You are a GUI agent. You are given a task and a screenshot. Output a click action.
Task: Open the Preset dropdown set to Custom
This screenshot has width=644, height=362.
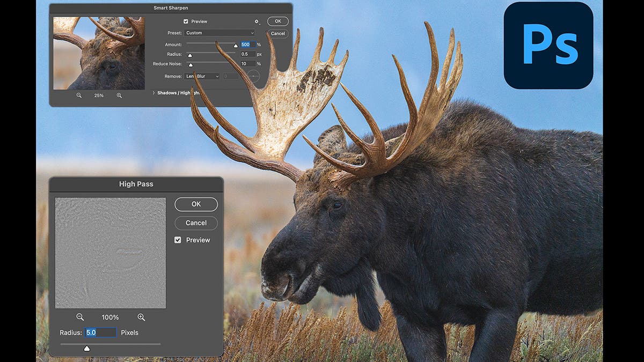tap(220, 33)
